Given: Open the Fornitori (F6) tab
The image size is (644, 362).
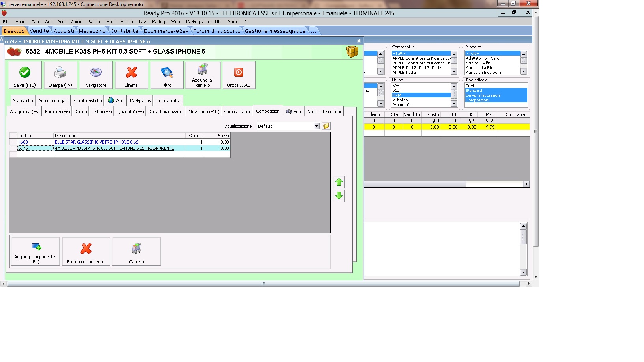Looking at the screenshot, I should 58,112.
